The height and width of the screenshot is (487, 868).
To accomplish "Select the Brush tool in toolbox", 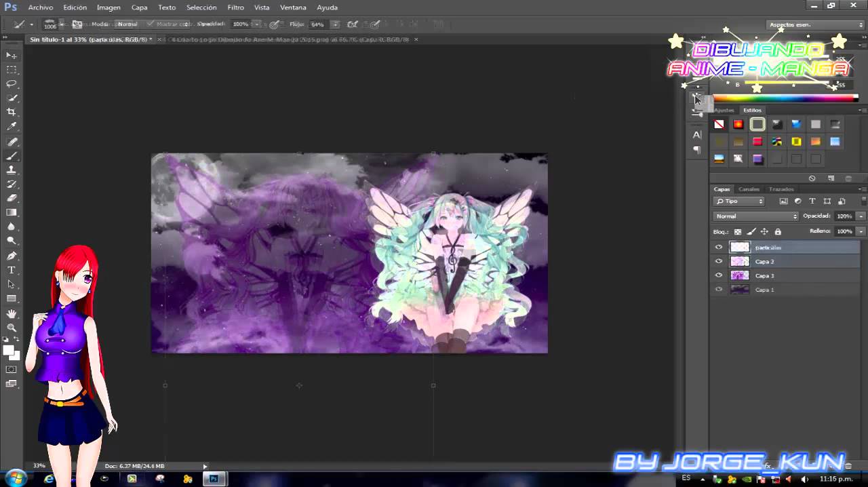I will [12, 156].
